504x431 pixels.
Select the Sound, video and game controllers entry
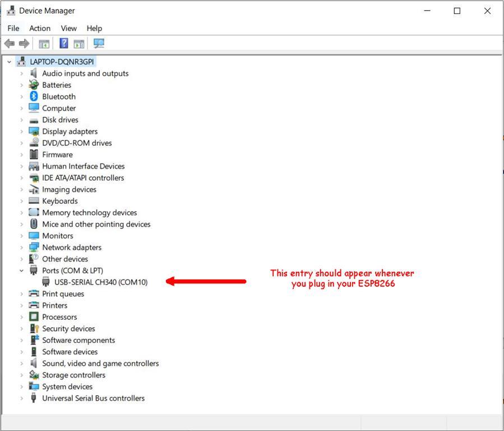[x=100, y=363]
